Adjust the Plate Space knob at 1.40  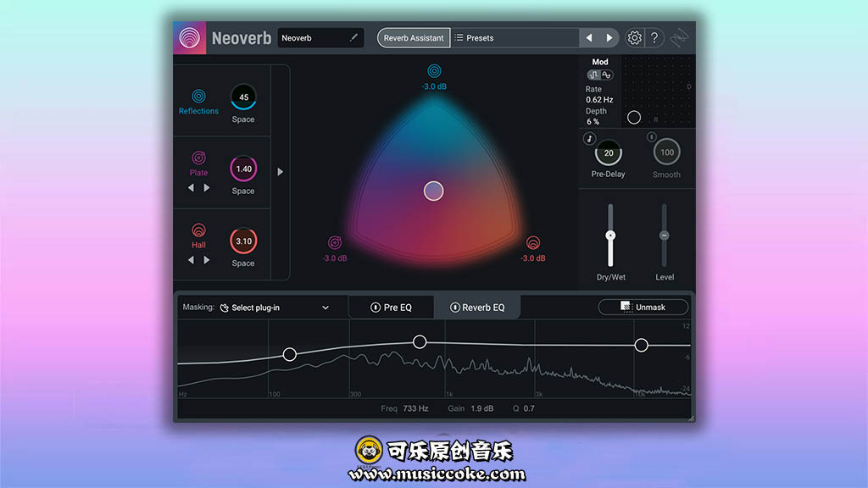click(243, 169)
